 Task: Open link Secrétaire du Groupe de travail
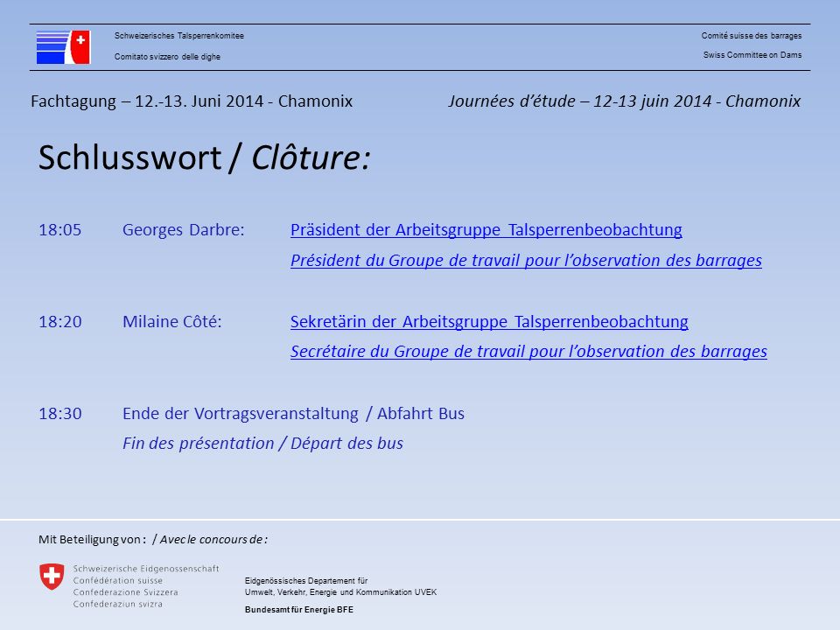(528, 352)
